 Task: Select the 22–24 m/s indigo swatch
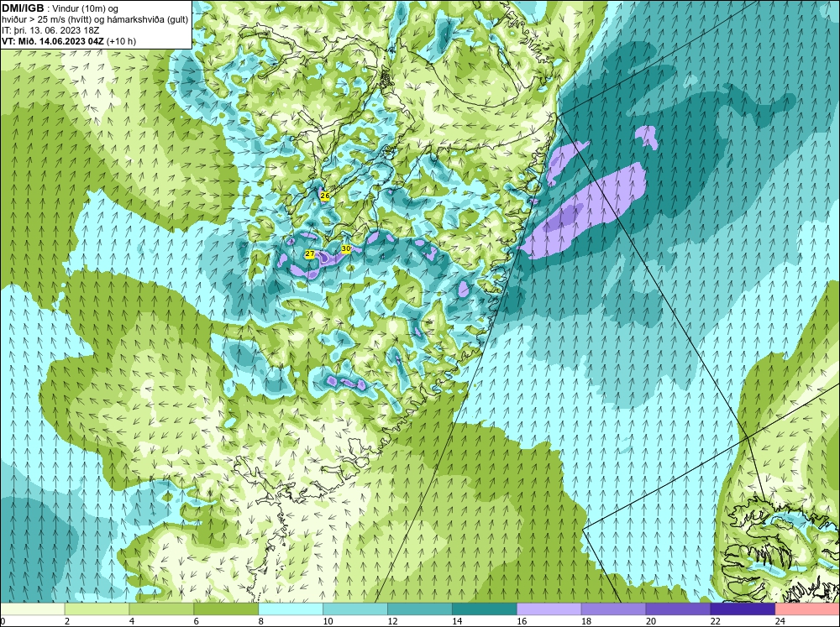743,609
